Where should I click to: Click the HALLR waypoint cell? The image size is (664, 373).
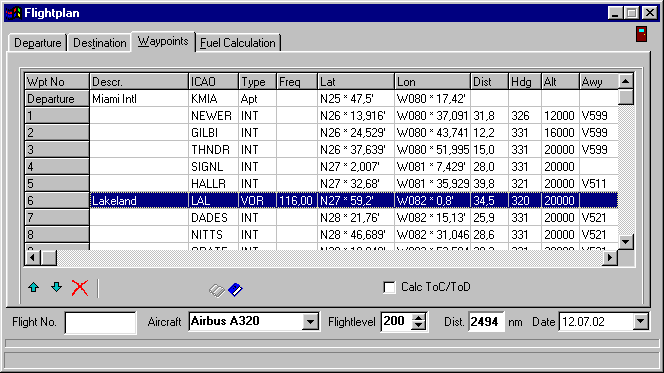213,183
